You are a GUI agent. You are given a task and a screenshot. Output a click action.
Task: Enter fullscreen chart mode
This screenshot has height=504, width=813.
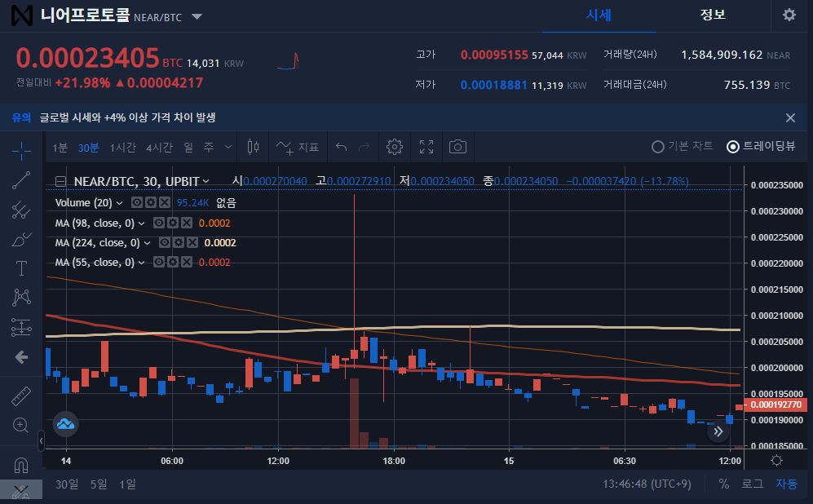[426, 148]
